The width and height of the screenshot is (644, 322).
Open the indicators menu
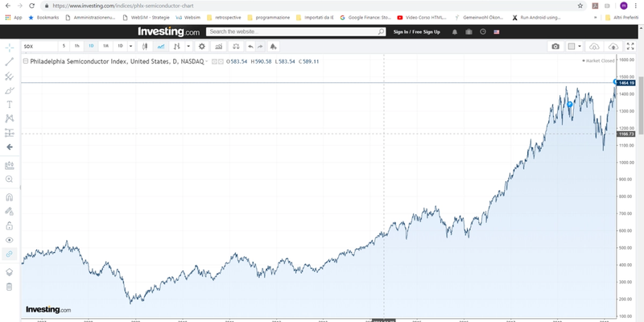click(x=218, y=47)
